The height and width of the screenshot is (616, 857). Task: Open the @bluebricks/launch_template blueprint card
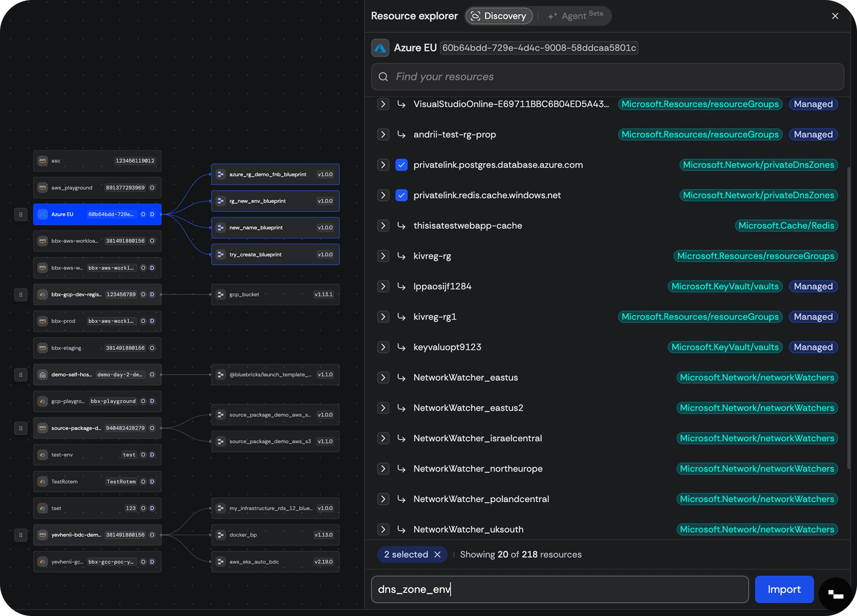tap(275, 375)
